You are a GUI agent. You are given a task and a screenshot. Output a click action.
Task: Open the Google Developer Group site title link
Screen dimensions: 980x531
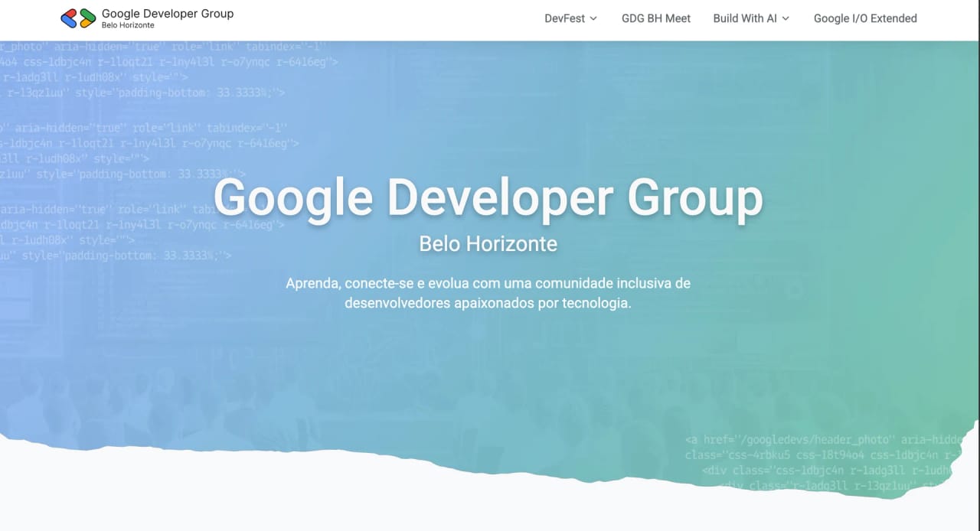coord(168,14)
